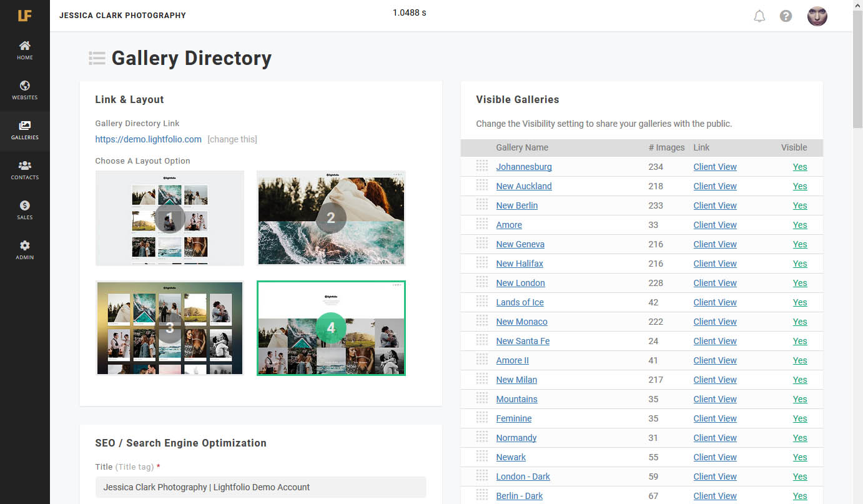Click the LF logo icon
This screenshot has height=504, width=863.
click(x=24, y=15)
